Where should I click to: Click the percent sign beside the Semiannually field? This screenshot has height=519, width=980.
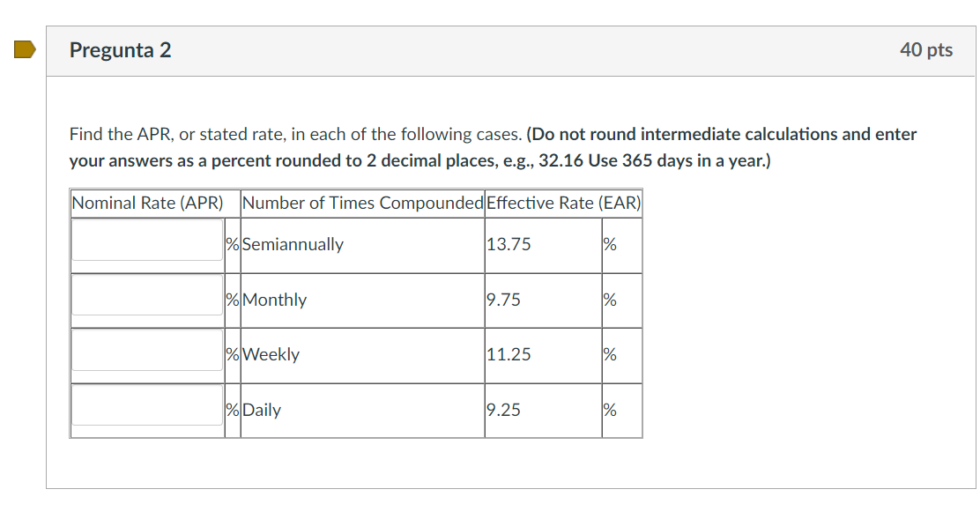(x=231, y=245)
